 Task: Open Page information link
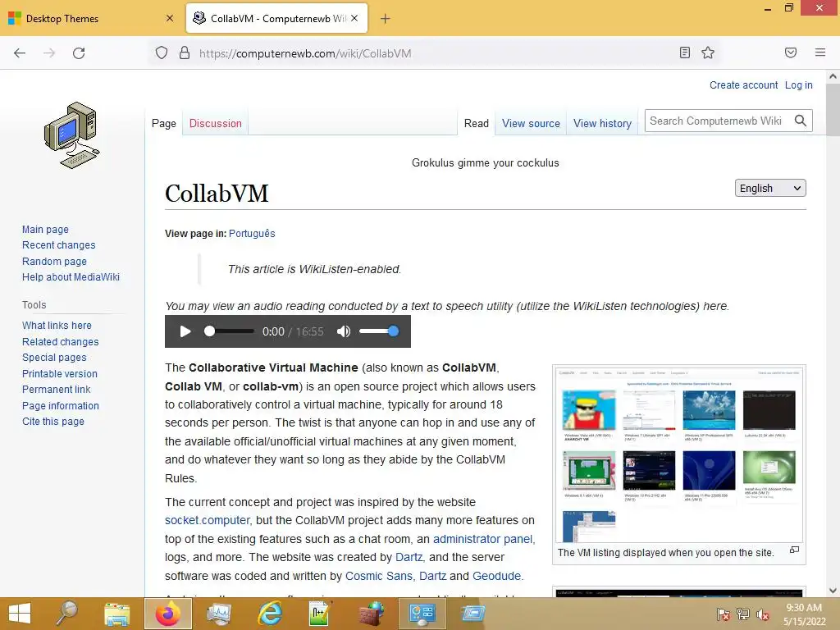(61, 405)
